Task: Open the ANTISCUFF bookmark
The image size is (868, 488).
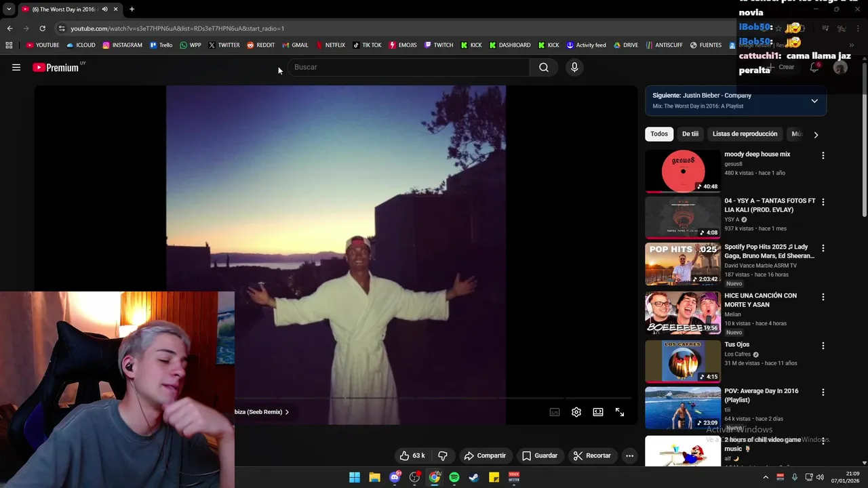Action: pyautogui.click(x=663, y=45)
